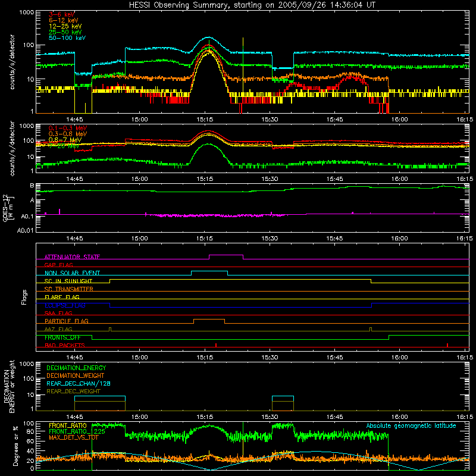The height and width of the screenshot is (476, 476).
Task: Click counts/s/detector axis label of keV panel
Action: [x=12, y=62]
